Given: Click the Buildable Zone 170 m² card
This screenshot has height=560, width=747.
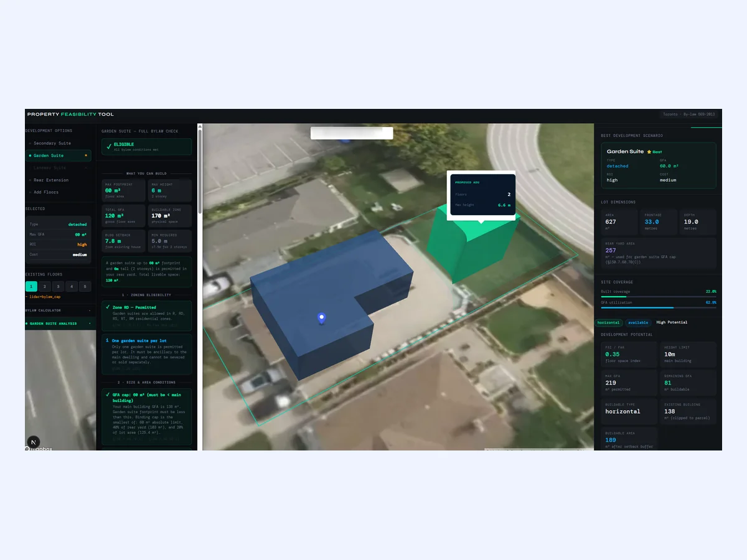Looking at the screenshot, I should click(170, 216).
